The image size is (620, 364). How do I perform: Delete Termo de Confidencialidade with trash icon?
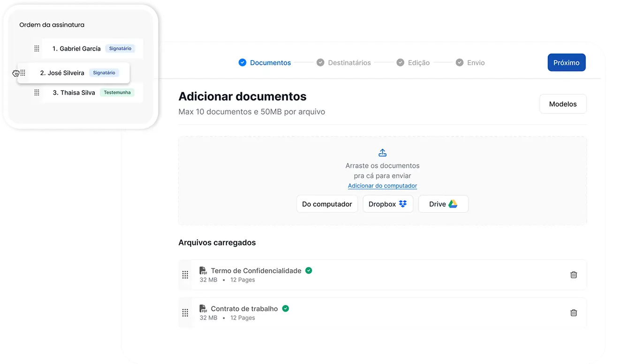574,275
